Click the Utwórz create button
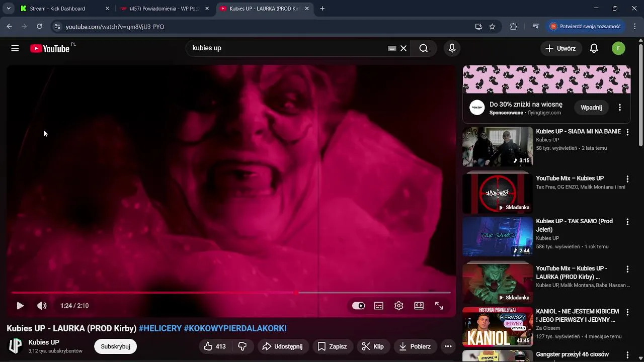The width and height of the screenshot is (644, 362). click(561, 48)
